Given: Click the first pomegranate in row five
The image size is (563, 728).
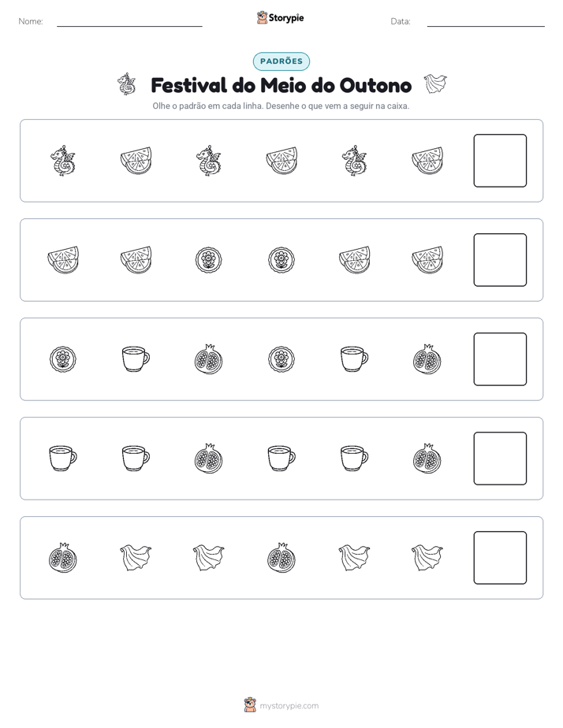Looking at the screenshot, I should click(63, 558).
